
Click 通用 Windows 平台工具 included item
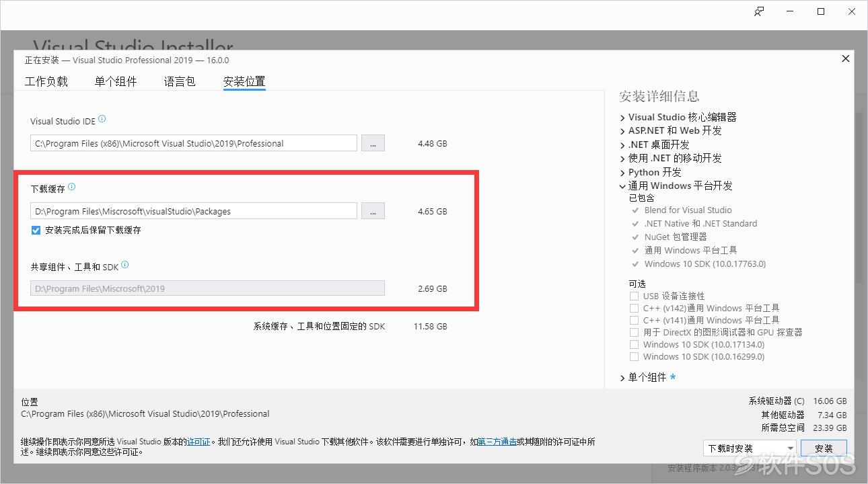coord(691,250)
